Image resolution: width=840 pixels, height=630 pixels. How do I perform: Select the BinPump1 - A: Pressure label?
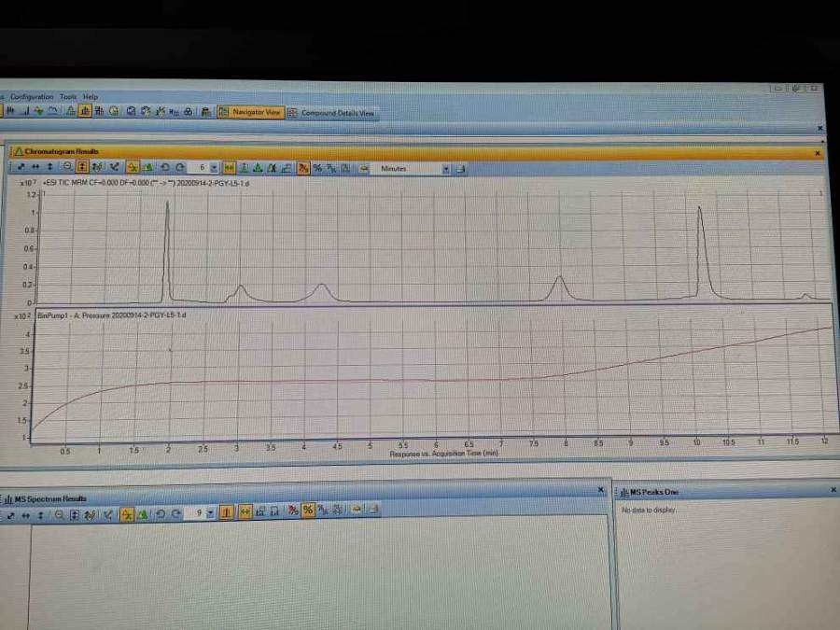coord(111,315)
